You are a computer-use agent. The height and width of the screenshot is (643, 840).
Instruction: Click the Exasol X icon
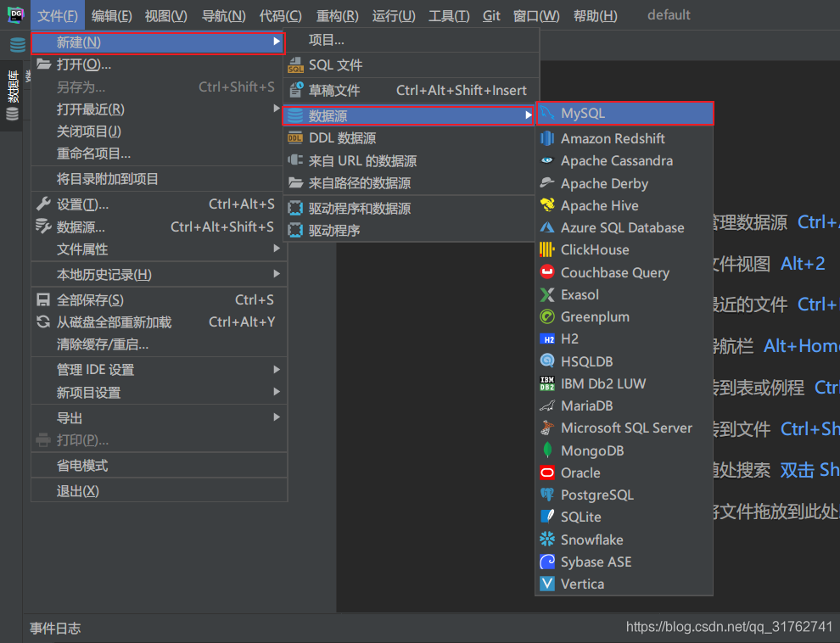pyautogui.click(x=547, y=294)
